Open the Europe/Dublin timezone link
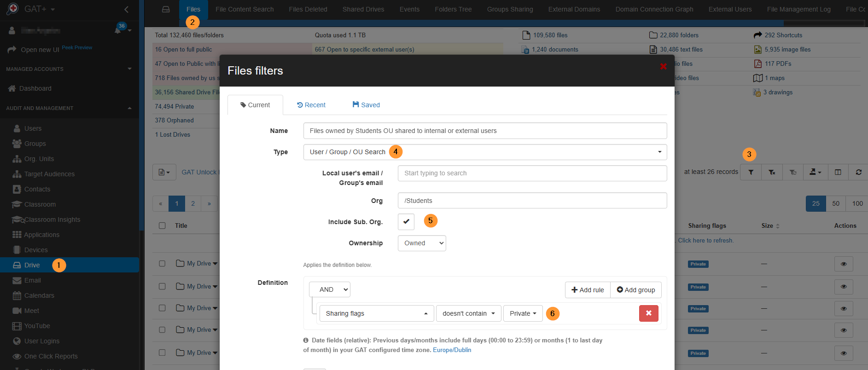868x370 pixels. pyautogui.click(x=452, y=350)
